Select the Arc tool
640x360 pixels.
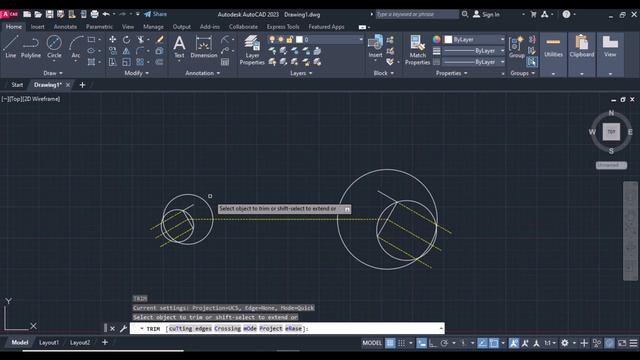click(76, 47)
